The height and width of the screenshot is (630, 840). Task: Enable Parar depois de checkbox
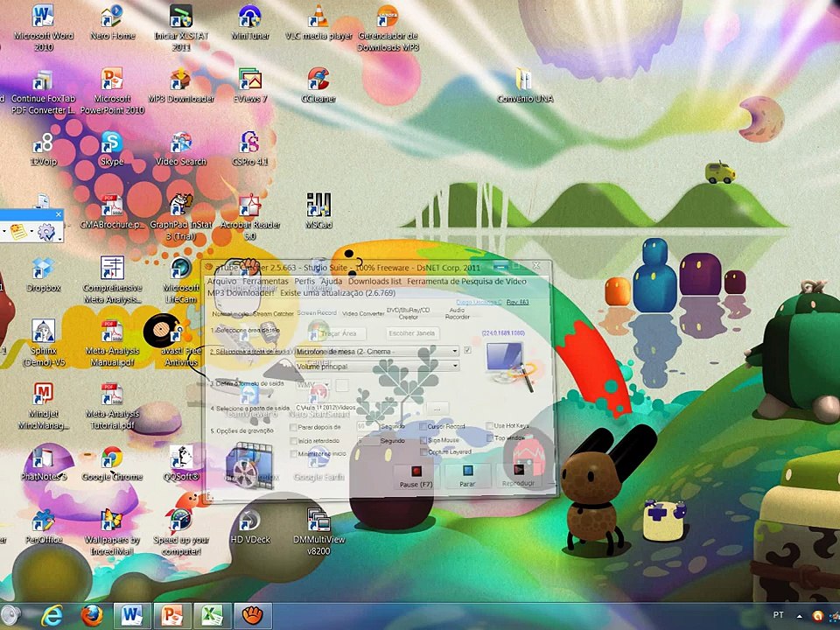coord(293,427)
